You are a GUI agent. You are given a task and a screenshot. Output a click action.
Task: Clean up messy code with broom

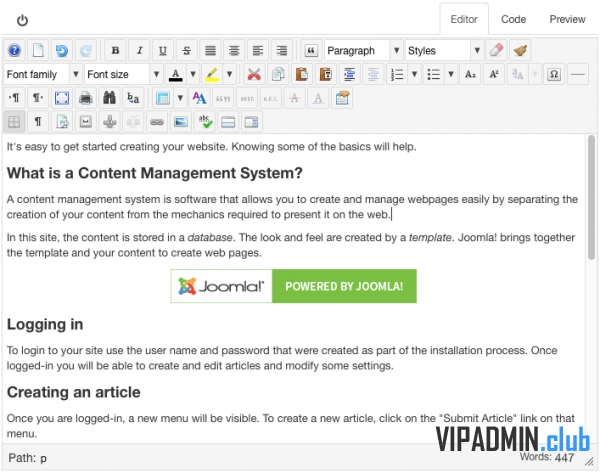[x=520, y=50]
